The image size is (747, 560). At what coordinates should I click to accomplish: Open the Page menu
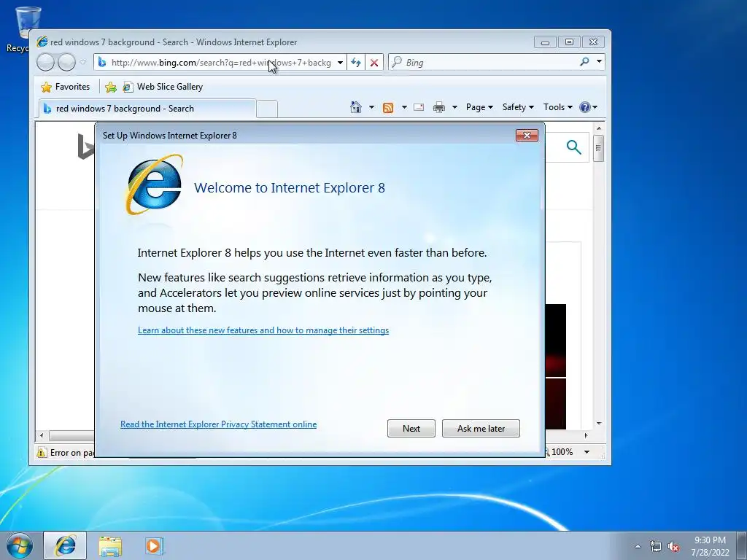click(x=479, y=107)
